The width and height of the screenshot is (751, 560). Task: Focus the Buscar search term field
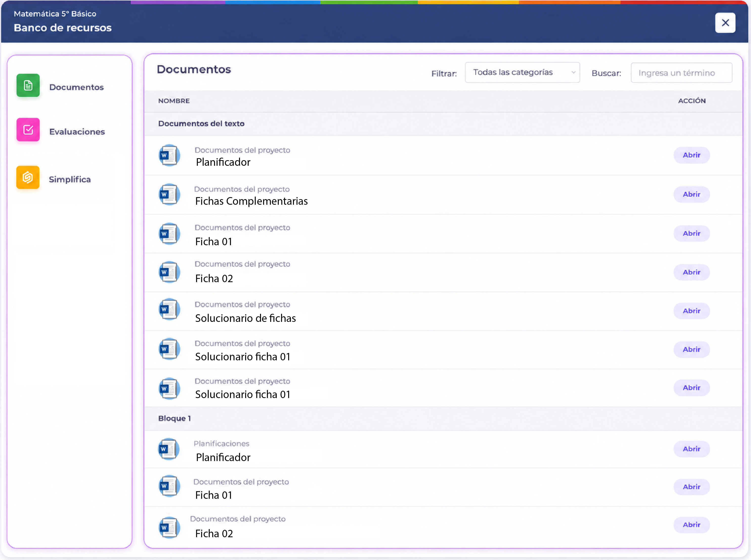pos(681,73)
